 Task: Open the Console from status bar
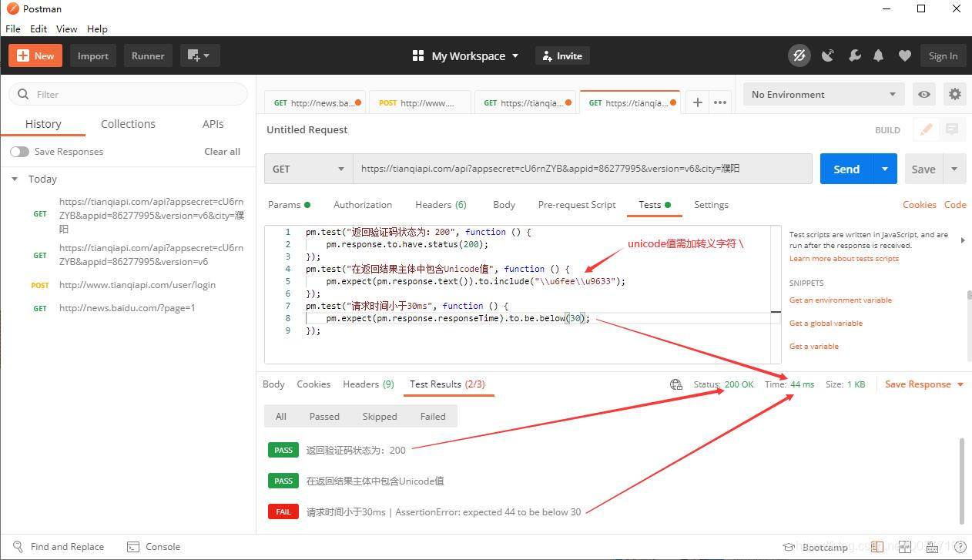[154, 547]
